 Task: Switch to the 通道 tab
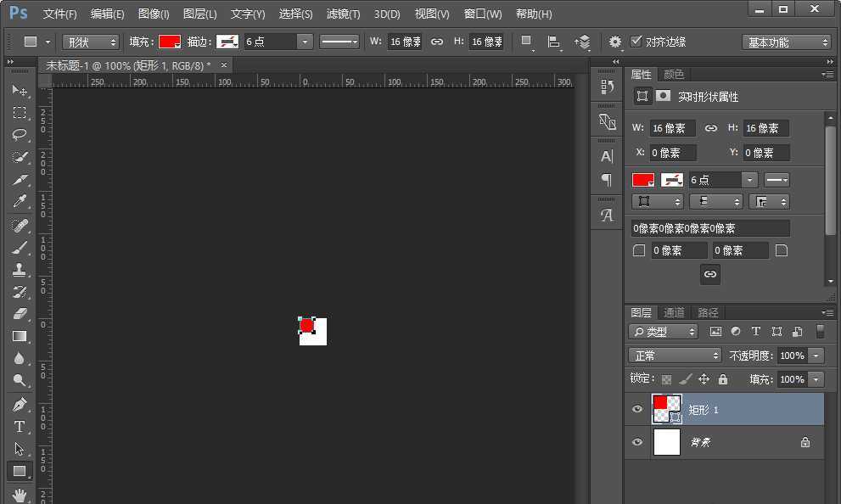674,312
